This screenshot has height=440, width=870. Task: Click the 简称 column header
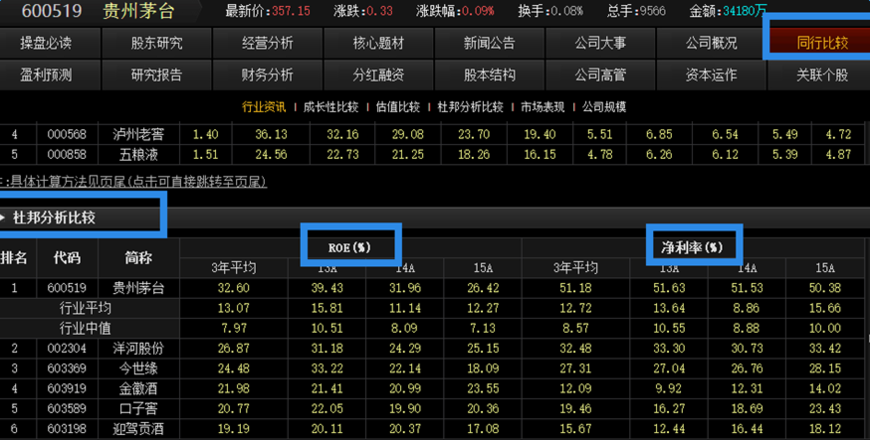(x=138, y=258)
